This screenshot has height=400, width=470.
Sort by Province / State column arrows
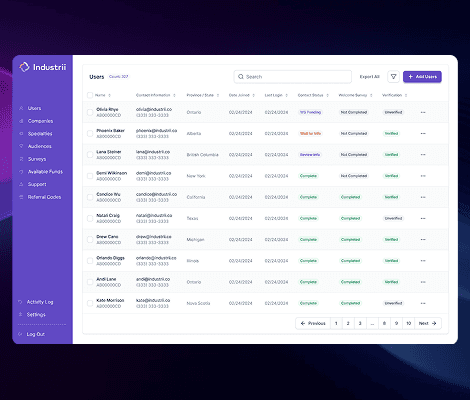tap(218, 95)
